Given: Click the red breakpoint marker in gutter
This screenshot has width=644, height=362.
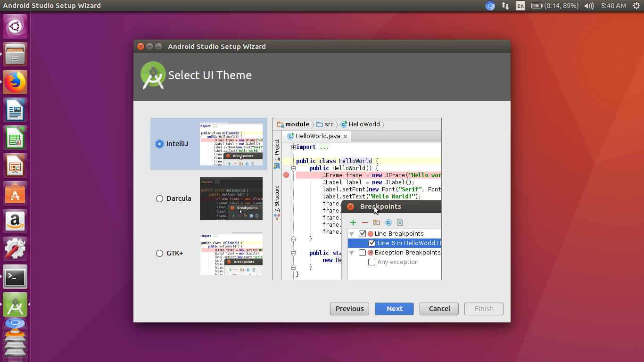Looking at the screenshot, I should (x=286, y=175).
